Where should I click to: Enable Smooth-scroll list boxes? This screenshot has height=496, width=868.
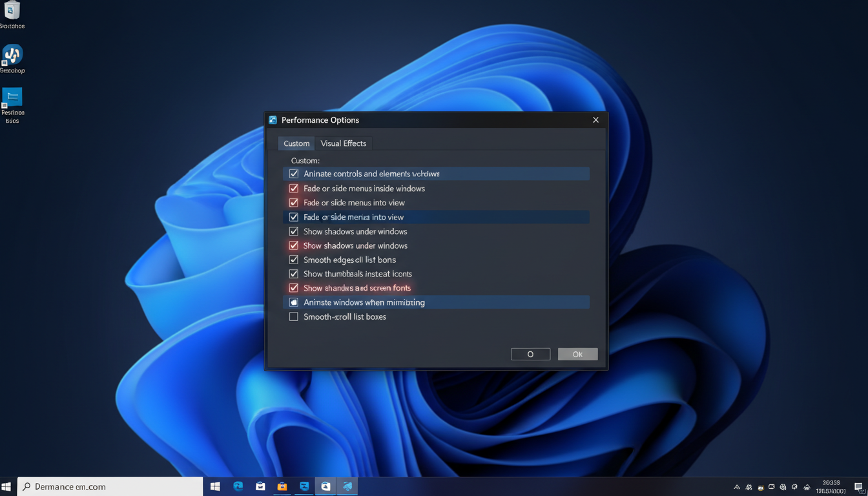pyautogui.click(x=294, y=316)
